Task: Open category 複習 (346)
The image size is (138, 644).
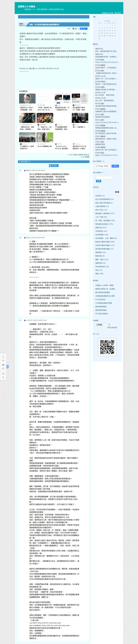Action: pyautogui.click(x=99, y=273)
